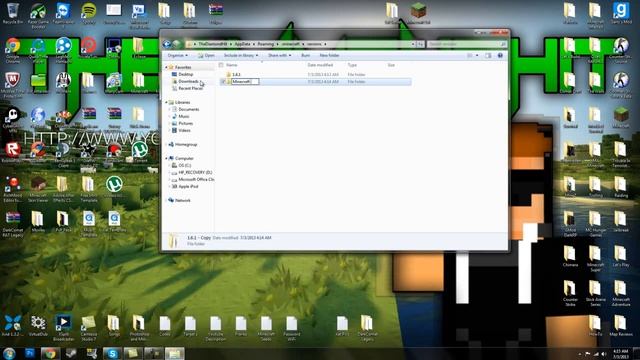Click the Roblox desktop icon
The width and height of the screenshot is (640, 360).
click(13, 152)
